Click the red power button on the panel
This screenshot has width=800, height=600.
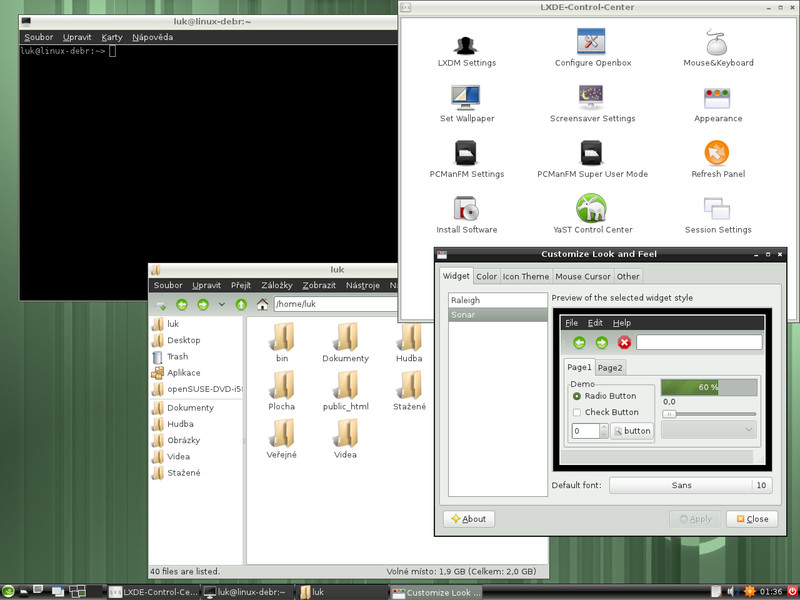792,592
